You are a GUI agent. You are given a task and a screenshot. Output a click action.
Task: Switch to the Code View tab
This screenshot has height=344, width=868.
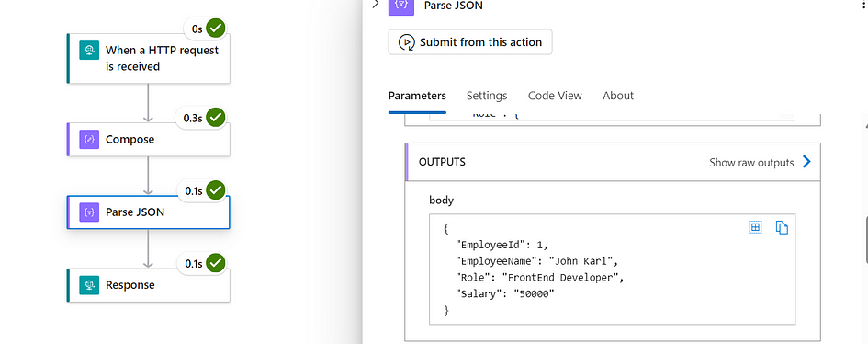pos(555,96)
